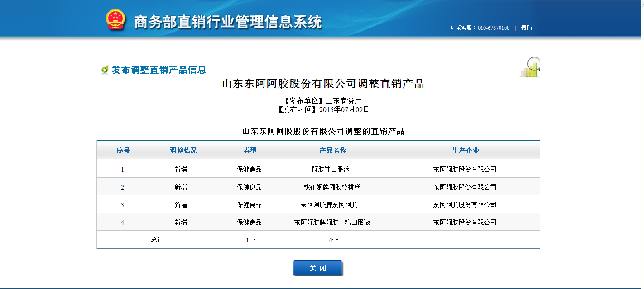Select the 序号 column header
Image resolution: width=644 pixels, height=289 pixels.
pos(123,151)
